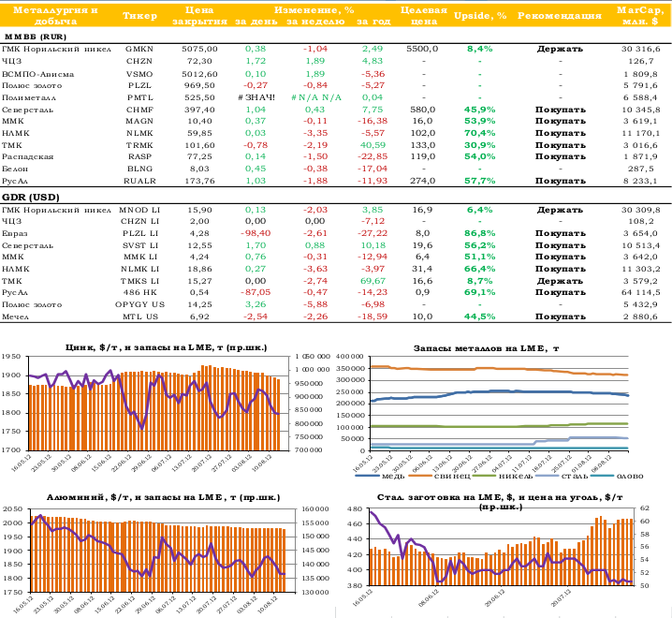The height and width of the screenshot is (618, 672).
Task: Select the 'SVST LI' ticker cell
Action: click(x=140, y=245)
